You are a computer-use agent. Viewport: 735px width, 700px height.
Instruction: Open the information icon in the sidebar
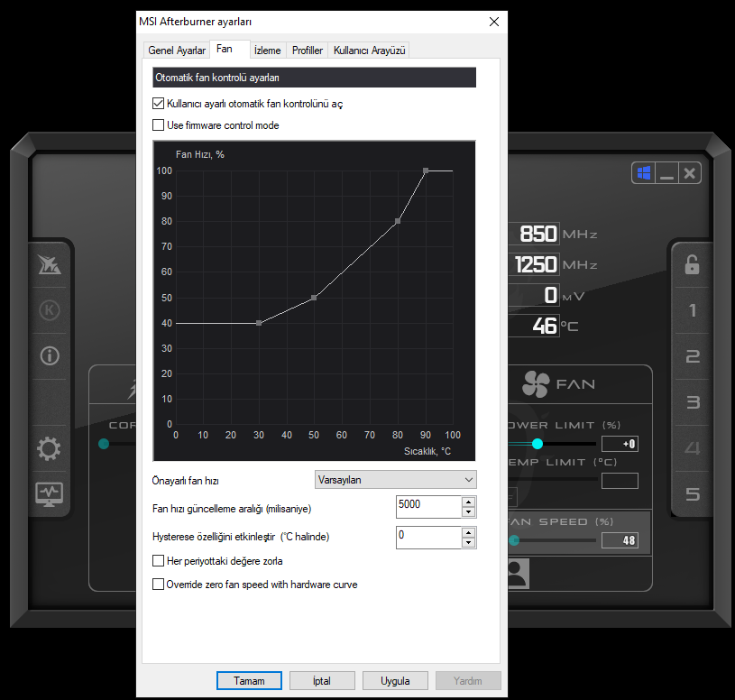point(50,355)
